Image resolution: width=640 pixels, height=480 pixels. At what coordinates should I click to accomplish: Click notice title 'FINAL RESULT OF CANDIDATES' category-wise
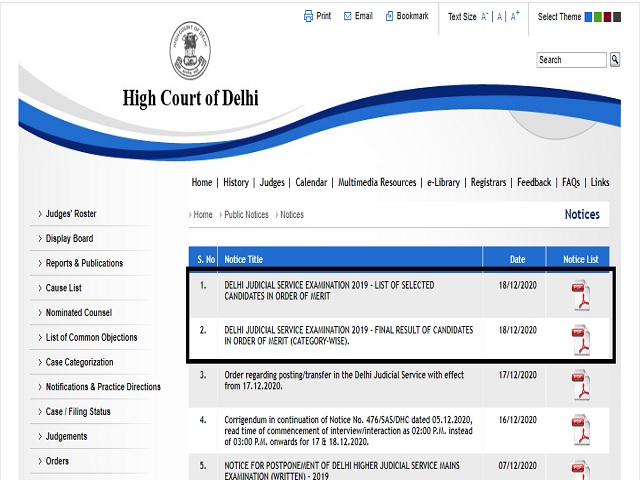click(349, 336)
